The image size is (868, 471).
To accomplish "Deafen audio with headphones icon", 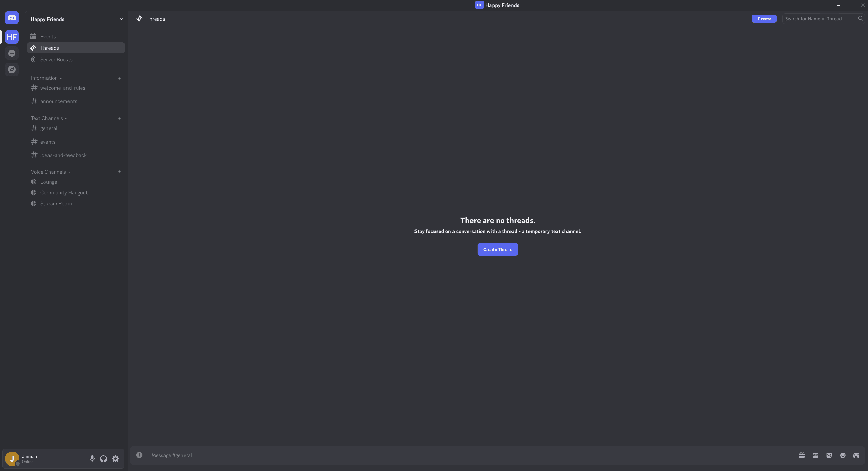I will click(x=103, y=459).
